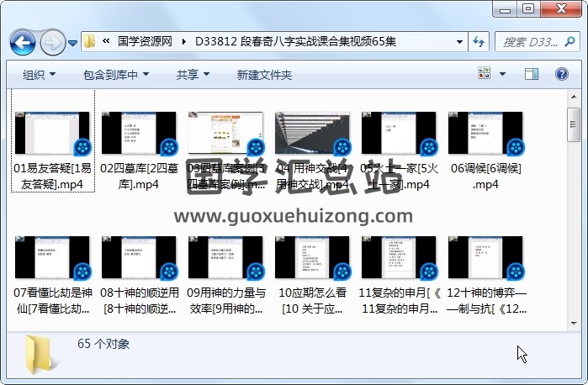Open the address bar history dropdown
This screenshot has height=385, width=588.
pyautogui.click(x=459, y=42)
